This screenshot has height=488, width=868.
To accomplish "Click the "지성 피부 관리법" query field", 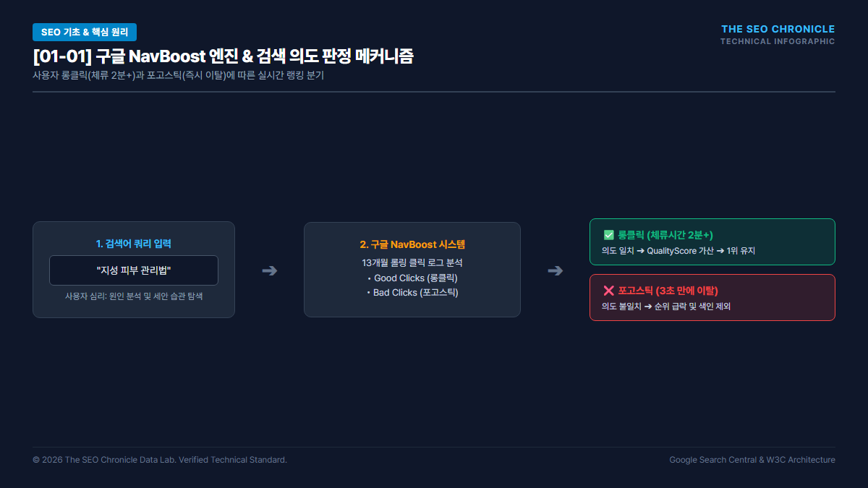I will 134,270.
